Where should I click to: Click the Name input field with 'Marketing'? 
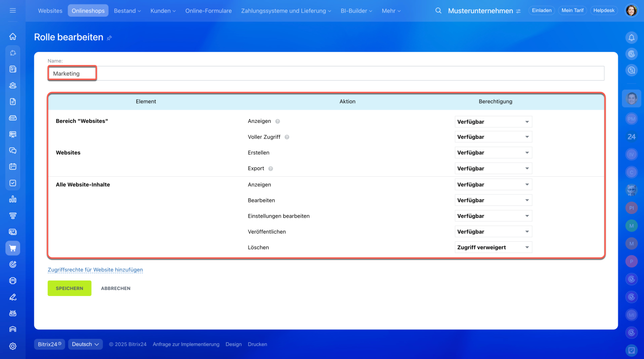(x=326, y=74)
